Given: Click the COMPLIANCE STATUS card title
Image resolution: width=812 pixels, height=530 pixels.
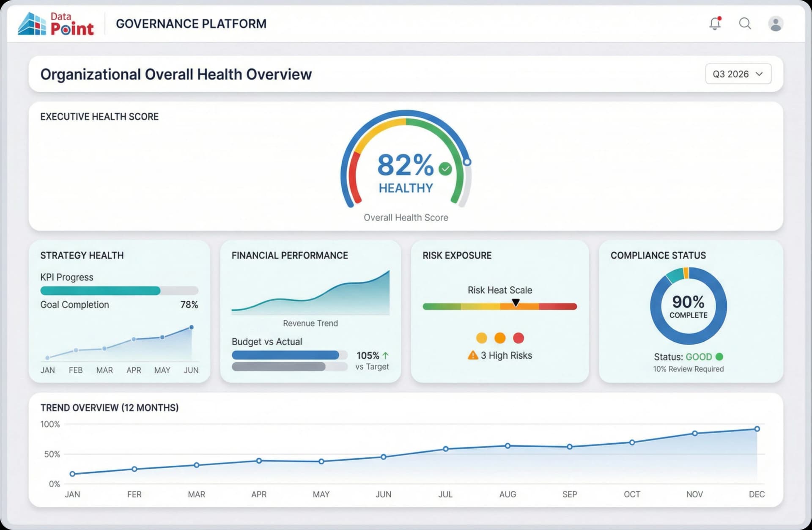Looking at the screenshot, I should coord(658,255).
